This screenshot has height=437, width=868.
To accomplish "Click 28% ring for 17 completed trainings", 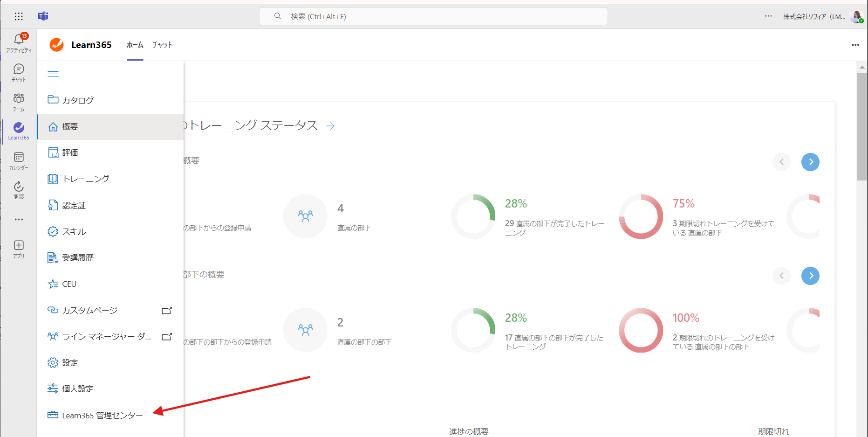I will pos(473,330).
